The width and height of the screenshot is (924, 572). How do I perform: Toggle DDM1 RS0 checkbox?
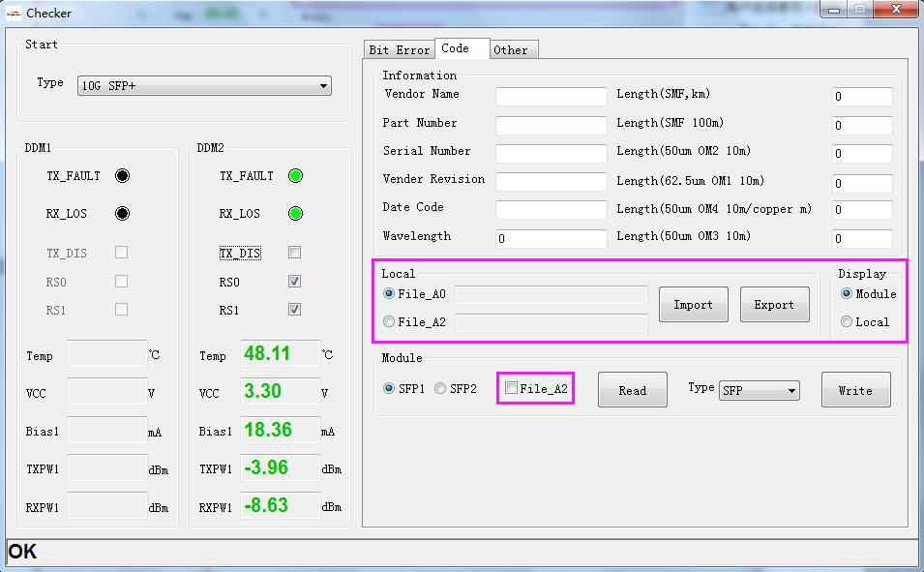tap(121, 282)
